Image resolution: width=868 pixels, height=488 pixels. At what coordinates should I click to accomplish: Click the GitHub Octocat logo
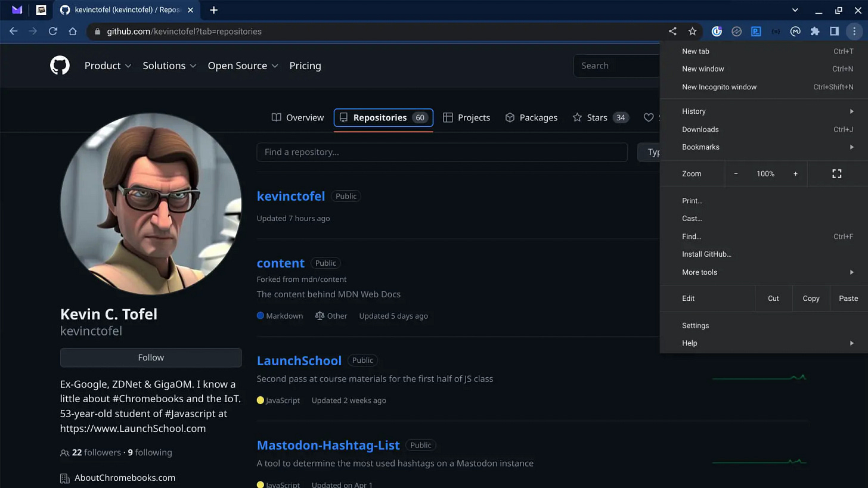click(60, 66)
